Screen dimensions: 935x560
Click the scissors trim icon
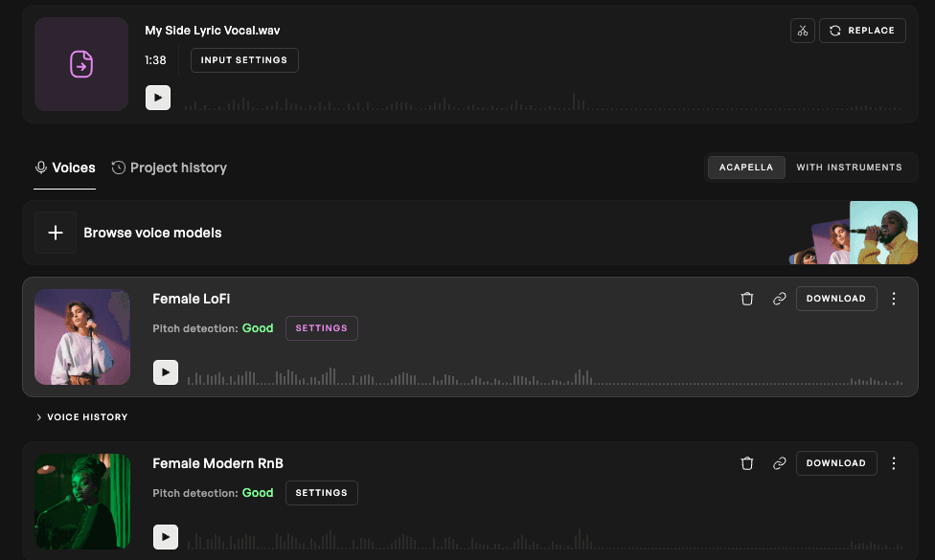(802, 31)
